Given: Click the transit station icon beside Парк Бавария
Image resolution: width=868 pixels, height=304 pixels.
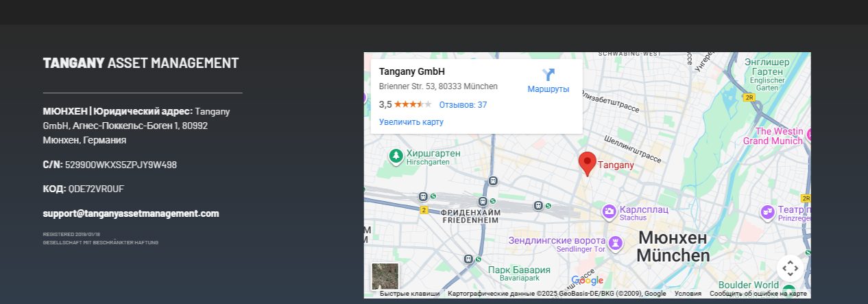Looking at the screenshot, I should 468,259.
